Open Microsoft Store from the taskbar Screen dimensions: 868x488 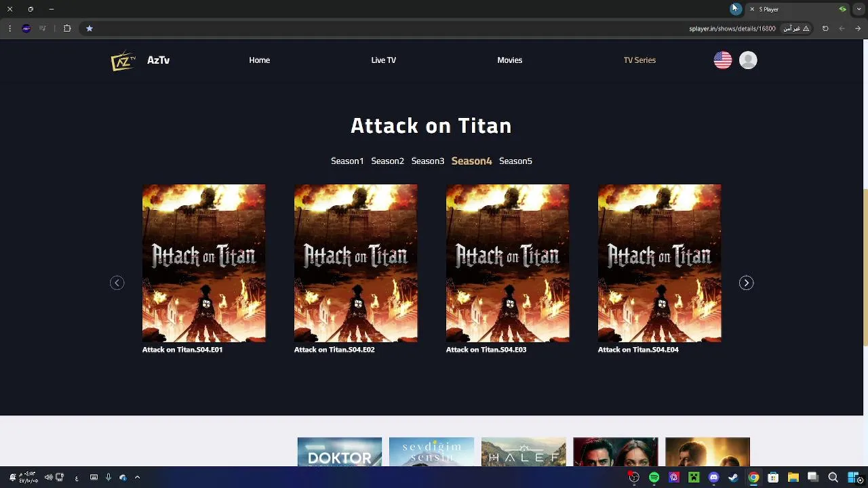click(x=773, y=478)
